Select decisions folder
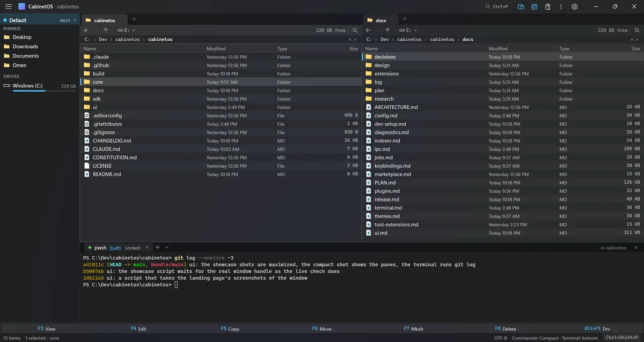Viewport: 644px width, 342px height. [x=503, y=57]
